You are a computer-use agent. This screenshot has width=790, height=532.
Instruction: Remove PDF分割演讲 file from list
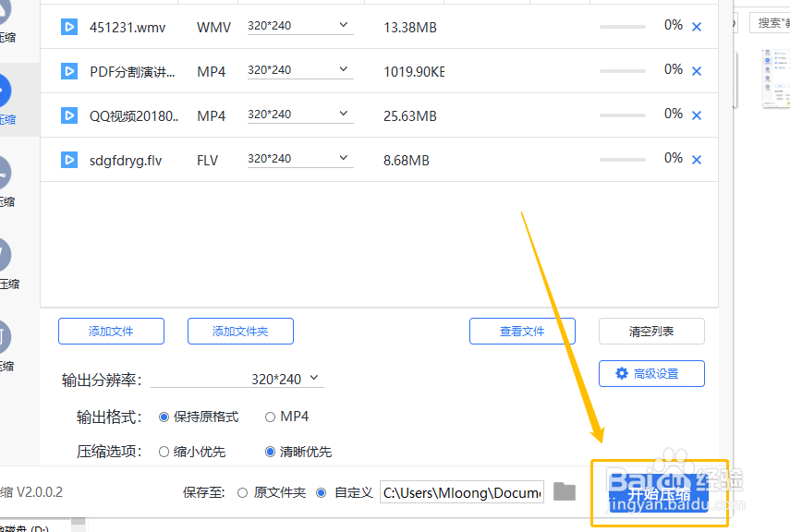coord(697,71)
